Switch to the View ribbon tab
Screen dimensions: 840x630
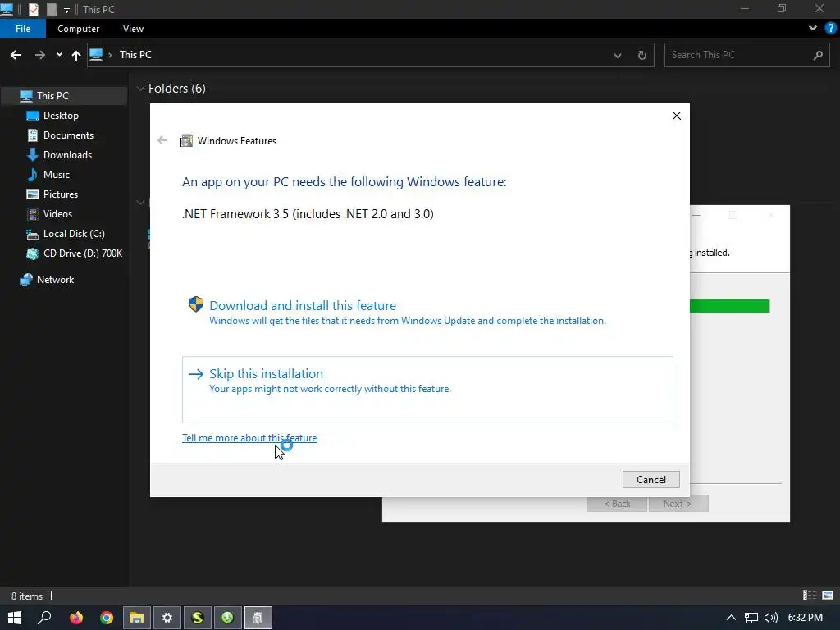click(133, 29)
